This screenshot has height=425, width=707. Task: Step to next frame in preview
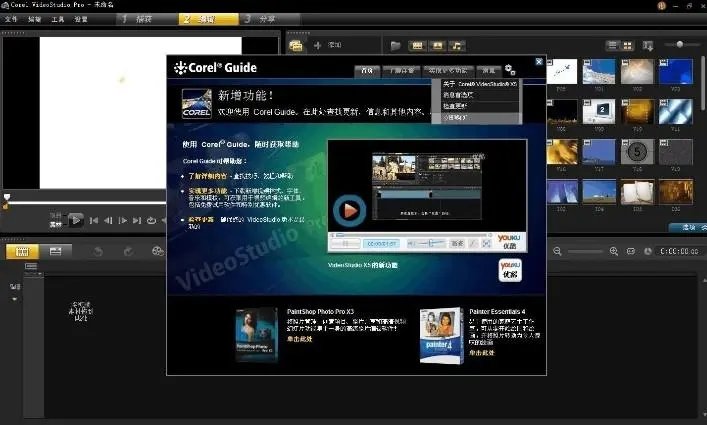[x=123, y=220]
